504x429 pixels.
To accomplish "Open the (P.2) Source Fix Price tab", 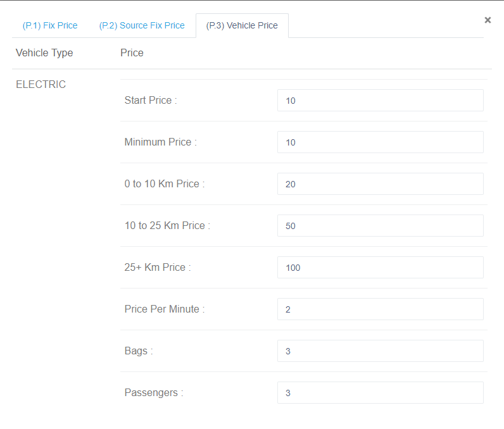I will pyautogui.click(x=142, y=26).
